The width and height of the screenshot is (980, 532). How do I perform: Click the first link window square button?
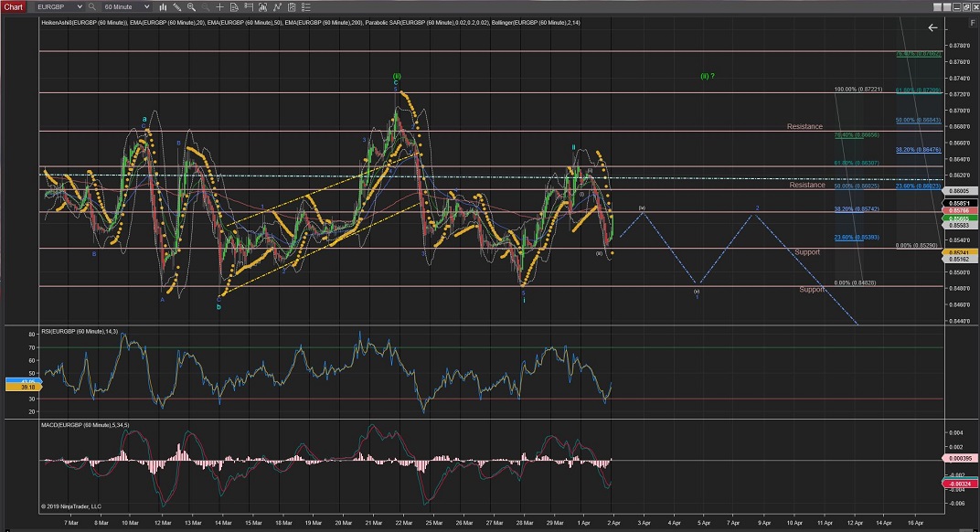point(937,7)
